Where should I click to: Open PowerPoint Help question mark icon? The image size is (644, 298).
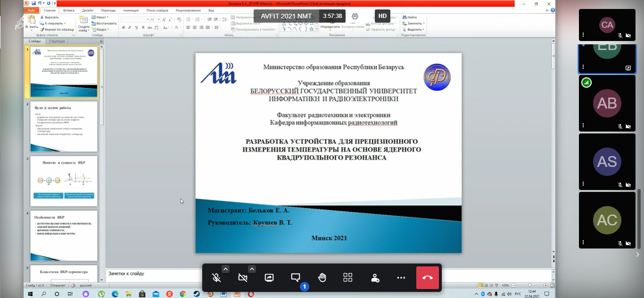pyautogui.click(x=553, y=10)
